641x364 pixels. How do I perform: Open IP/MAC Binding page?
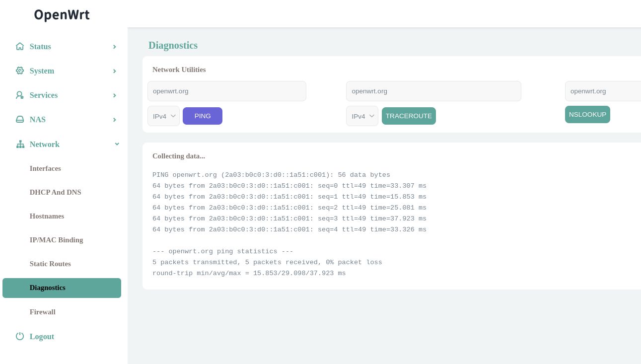(56, 240)
